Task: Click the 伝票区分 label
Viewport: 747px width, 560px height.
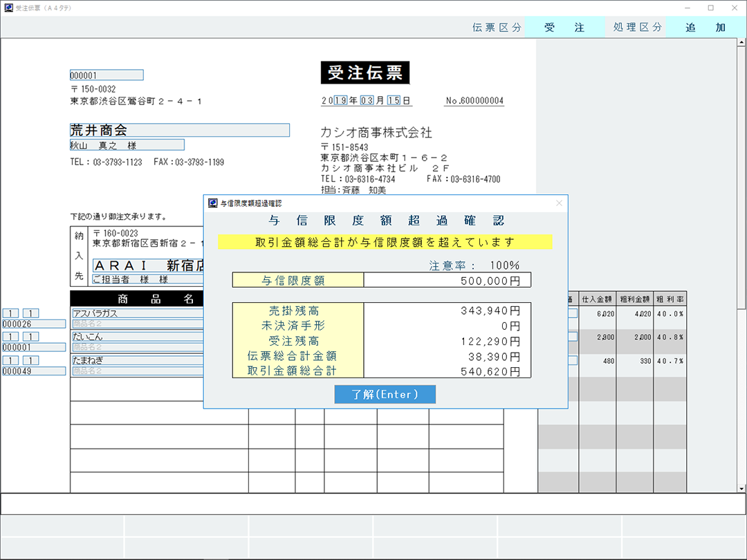Action: coord(497,28)
